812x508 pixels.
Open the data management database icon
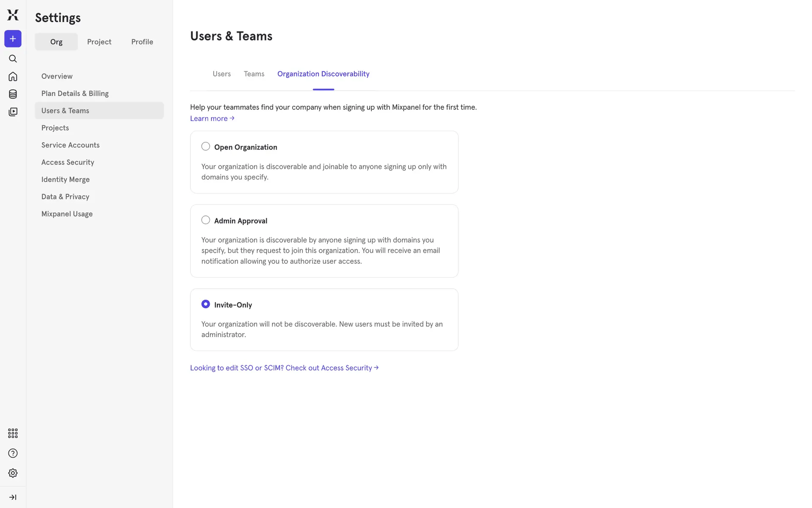[13, 94]
